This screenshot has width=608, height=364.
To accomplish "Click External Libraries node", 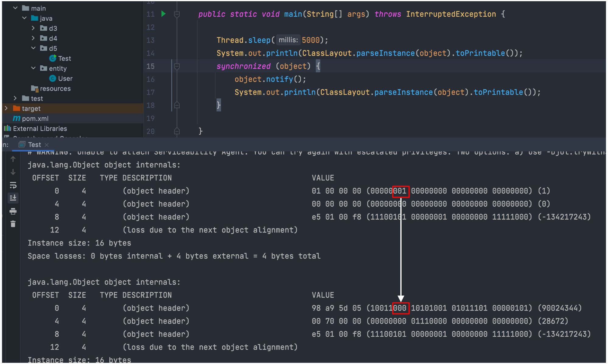I will [x=40, y=129].
